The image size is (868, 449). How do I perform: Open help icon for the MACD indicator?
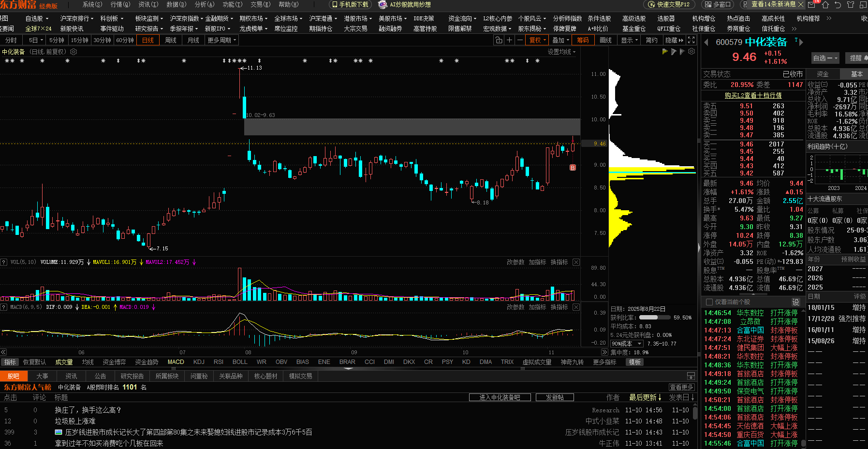tap(4, 307)
